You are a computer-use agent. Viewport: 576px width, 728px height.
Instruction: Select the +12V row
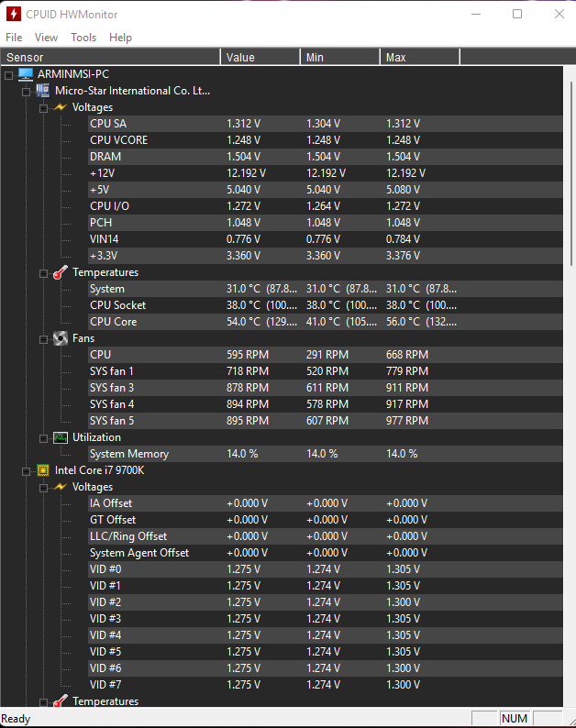click(x=326, y=173)
